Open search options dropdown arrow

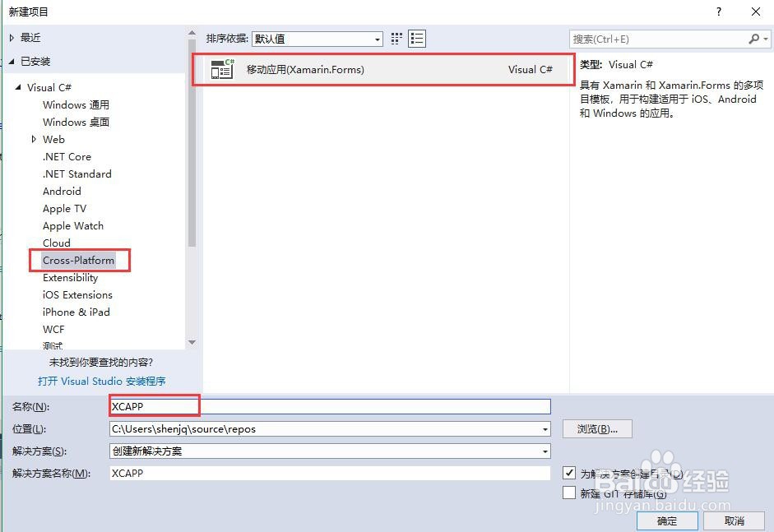766,39
